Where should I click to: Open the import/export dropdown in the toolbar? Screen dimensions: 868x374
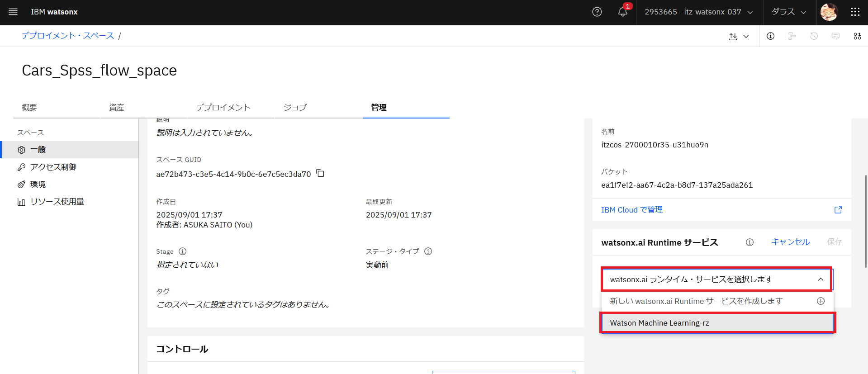739,36
